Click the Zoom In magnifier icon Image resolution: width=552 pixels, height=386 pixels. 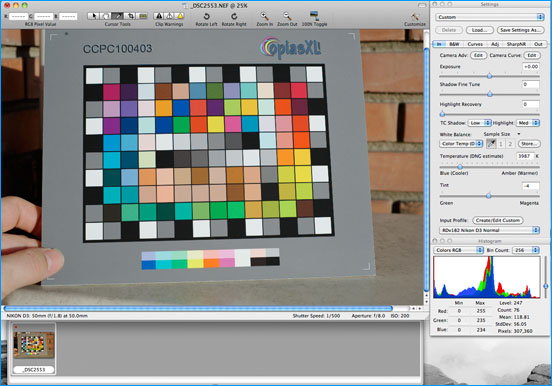click(x=264, y=16)
